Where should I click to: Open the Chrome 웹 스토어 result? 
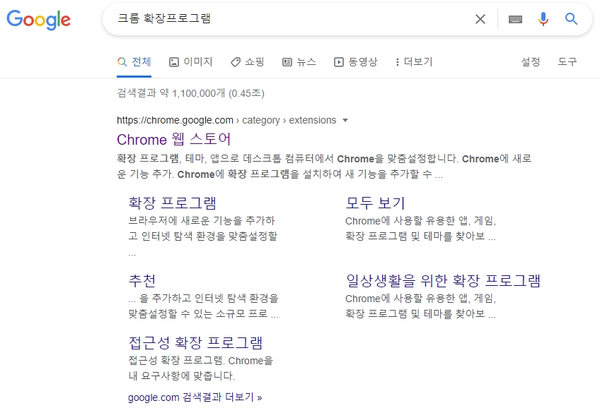click(174, 139)
